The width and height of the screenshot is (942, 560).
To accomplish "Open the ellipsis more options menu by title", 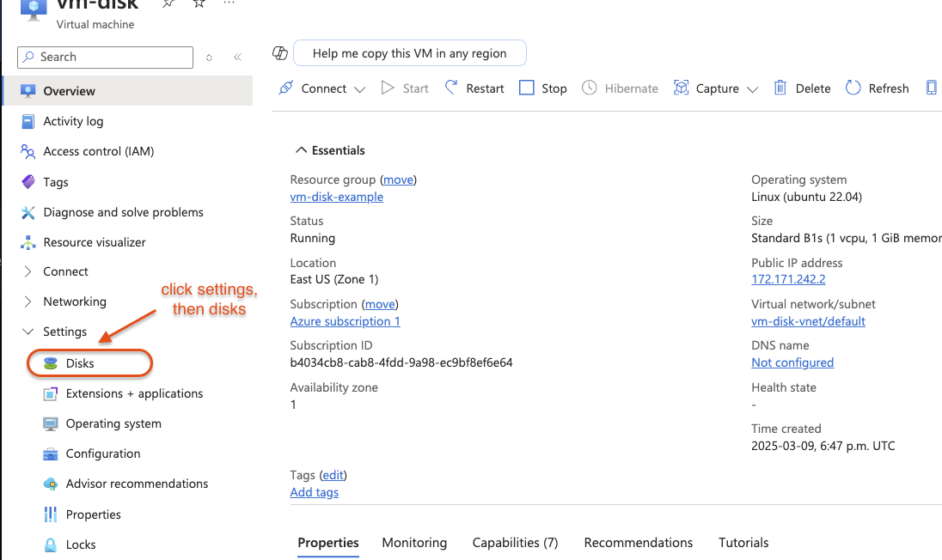I will 229,3.
